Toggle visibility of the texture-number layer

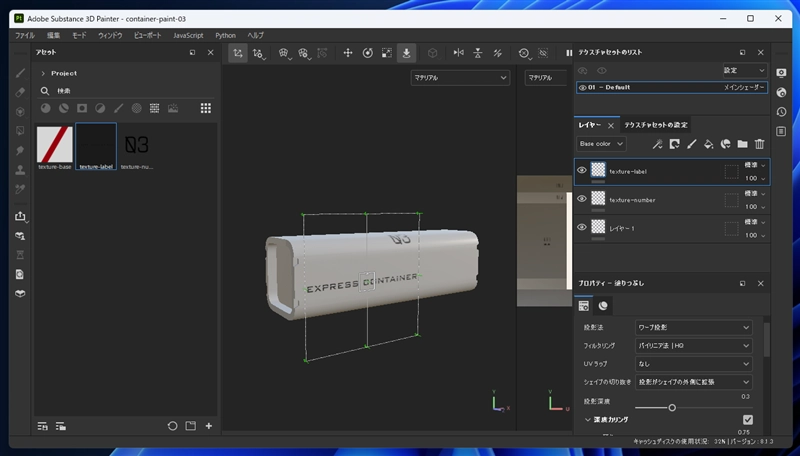(582, 199)
